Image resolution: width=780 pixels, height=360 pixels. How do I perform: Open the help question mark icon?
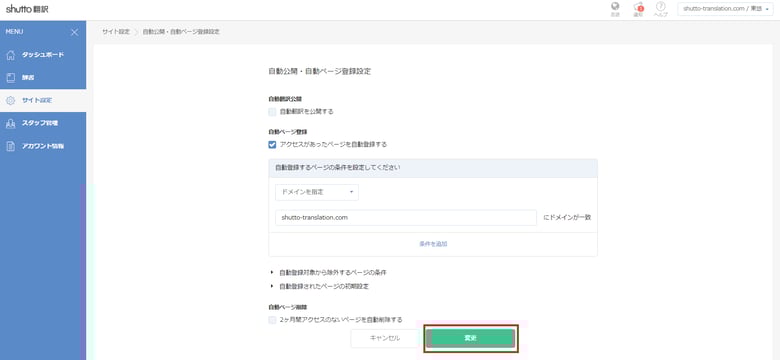point(661,6)
